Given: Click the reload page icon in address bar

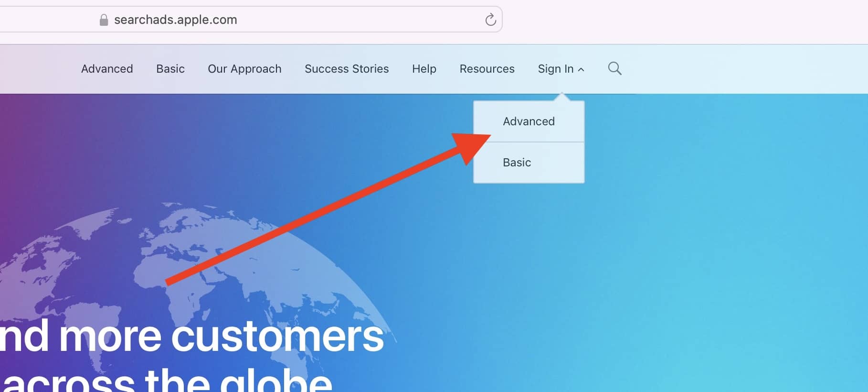Looking at the screenshot, I should click(x=490, y=20).
